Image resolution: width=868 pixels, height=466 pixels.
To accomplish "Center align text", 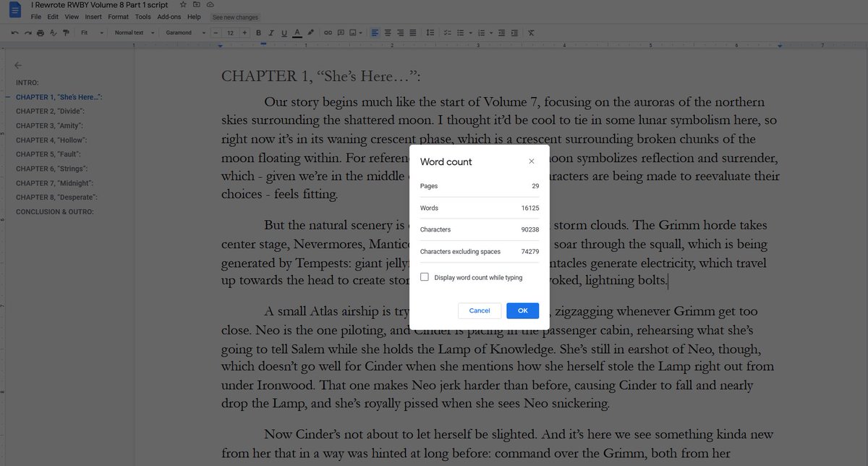I will pyautogui.click(x=388, y=33).
